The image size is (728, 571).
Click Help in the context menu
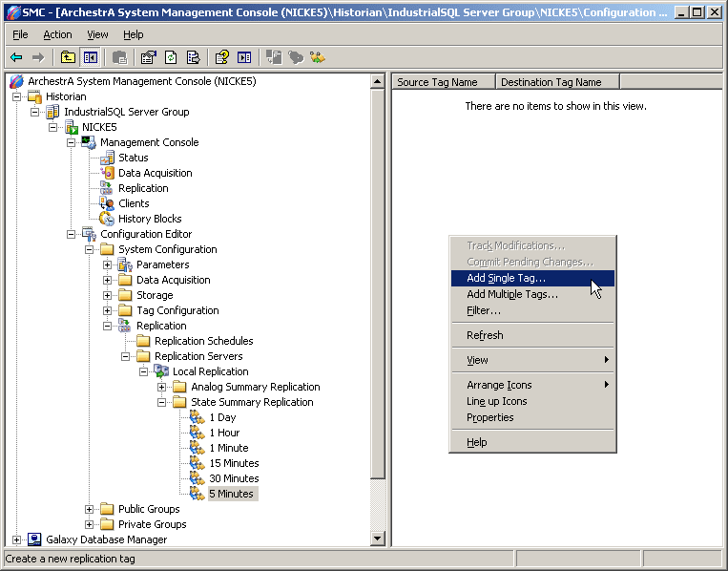pos(532,442)
